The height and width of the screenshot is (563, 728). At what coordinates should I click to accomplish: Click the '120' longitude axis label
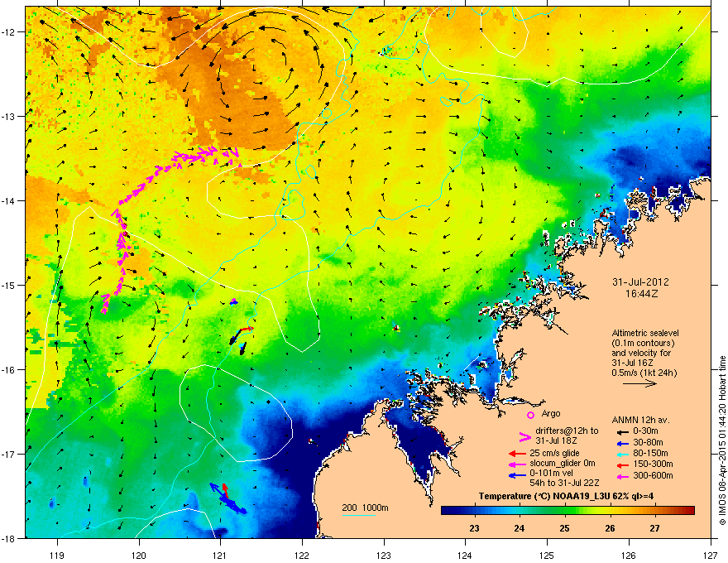click(139, 556)
